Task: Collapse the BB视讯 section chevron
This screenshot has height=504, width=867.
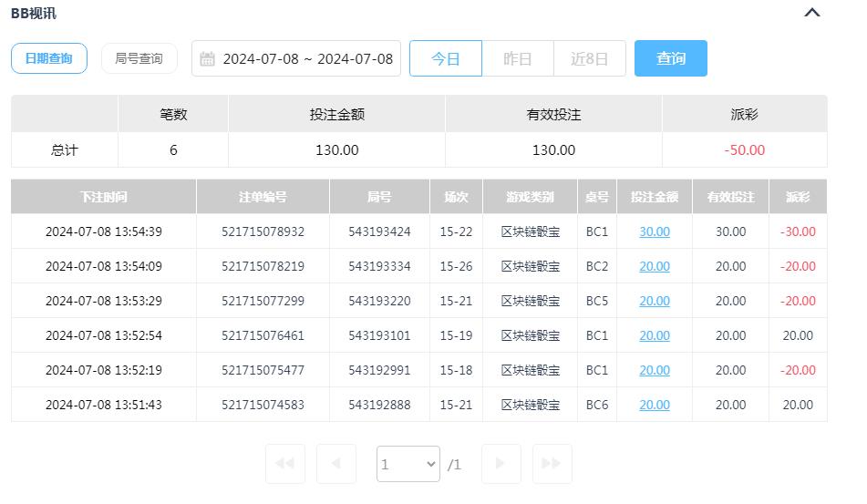Action: tap(811, 13)
